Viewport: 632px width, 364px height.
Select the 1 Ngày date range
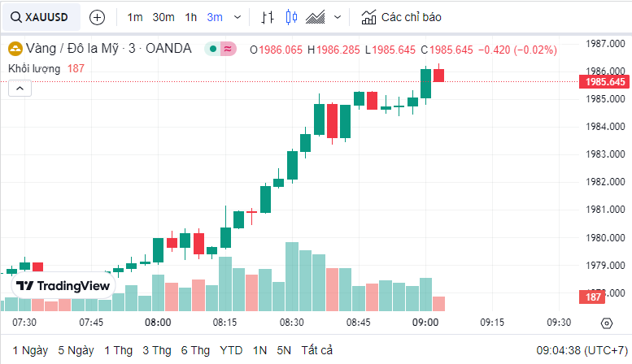(x=30, y=350)
